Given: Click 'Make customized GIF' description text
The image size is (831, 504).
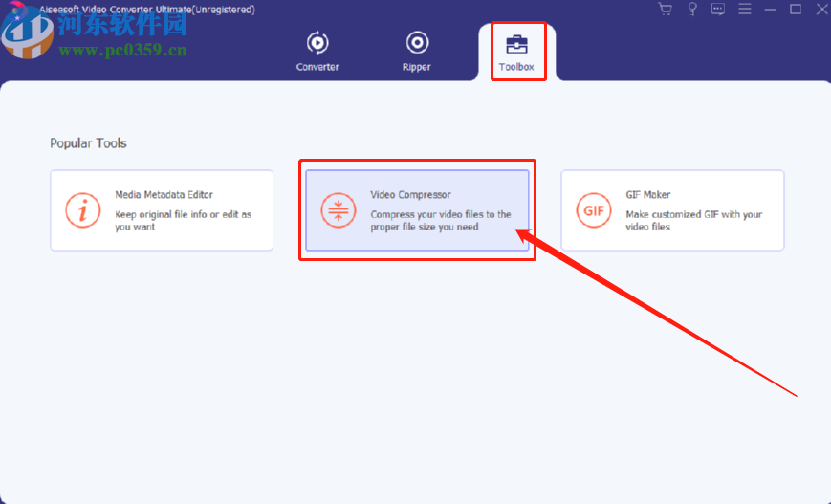Looking at the screenshot, I should pyautogui.click(x=694, y=221).
